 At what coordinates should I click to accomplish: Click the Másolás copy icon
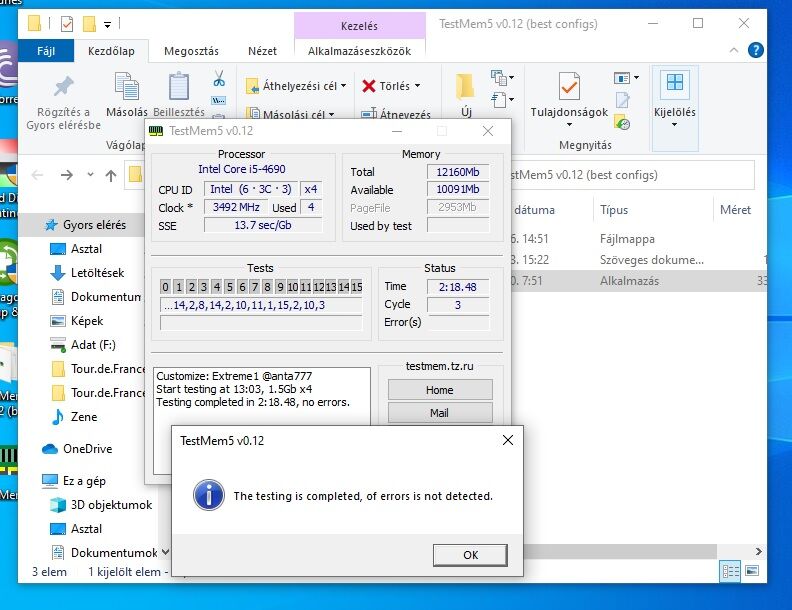[x=127, y=86]
